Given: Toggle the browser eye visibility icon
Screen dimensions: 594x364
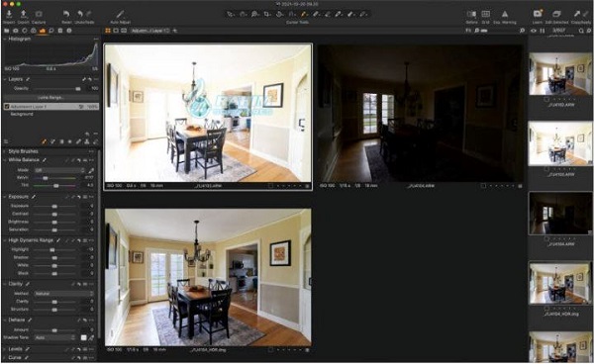Looking at the screenshot, I should pyautogui.click(x=534, y=31).
